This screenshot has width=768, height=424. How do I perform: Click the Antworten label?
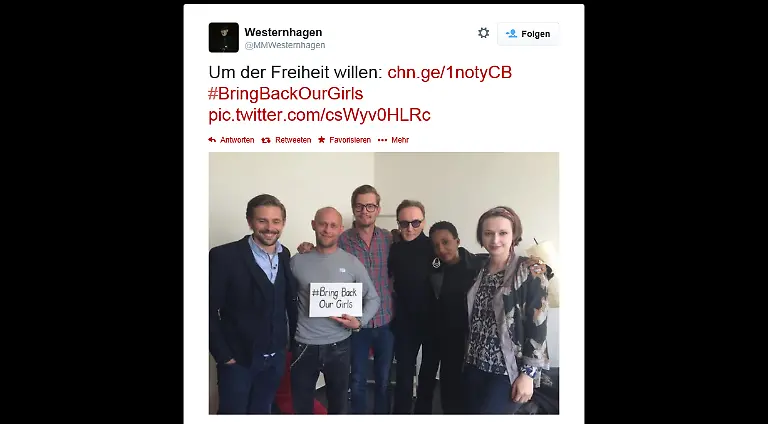(237, 140)
